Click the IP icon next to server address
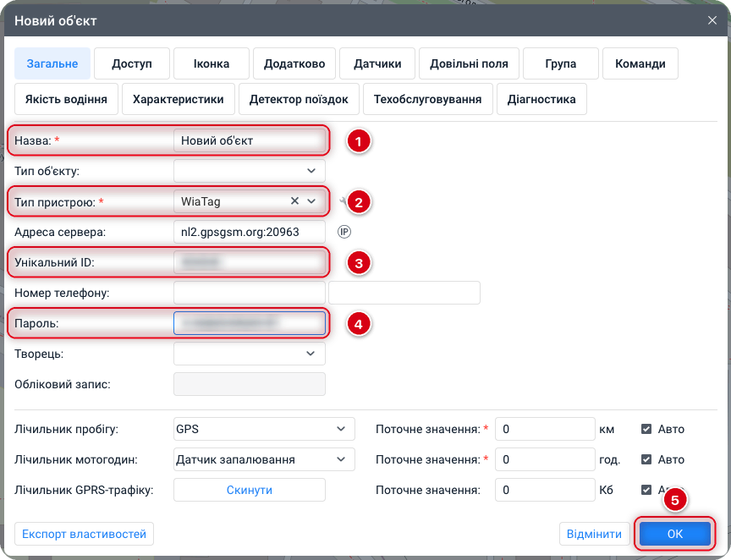Screen dimensions: 731x560 point(344,232)
